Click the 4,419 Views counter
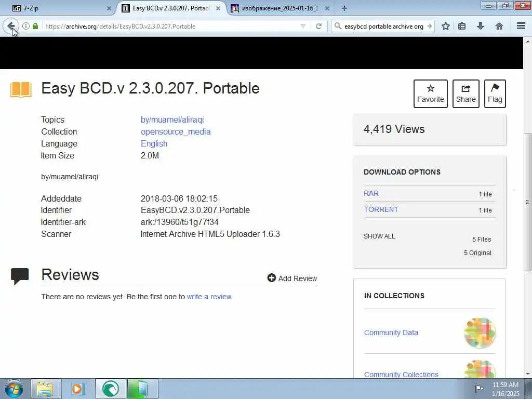Screen dimensions: 532x399 coord(394,129)
